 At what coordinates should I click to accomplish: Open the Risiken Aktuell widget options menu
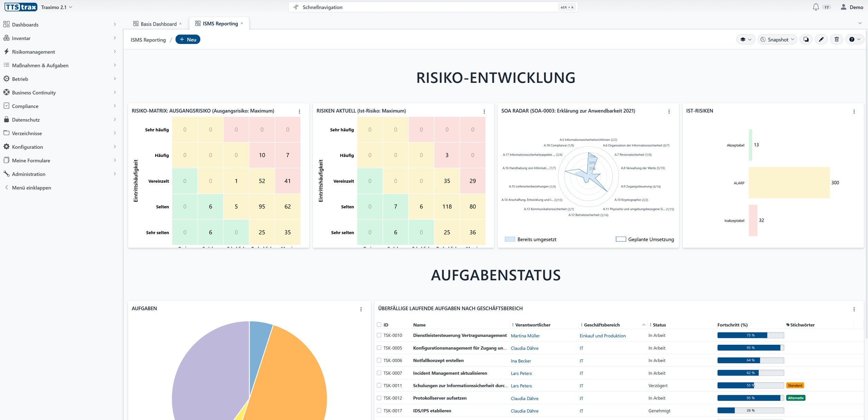point(484,111)
